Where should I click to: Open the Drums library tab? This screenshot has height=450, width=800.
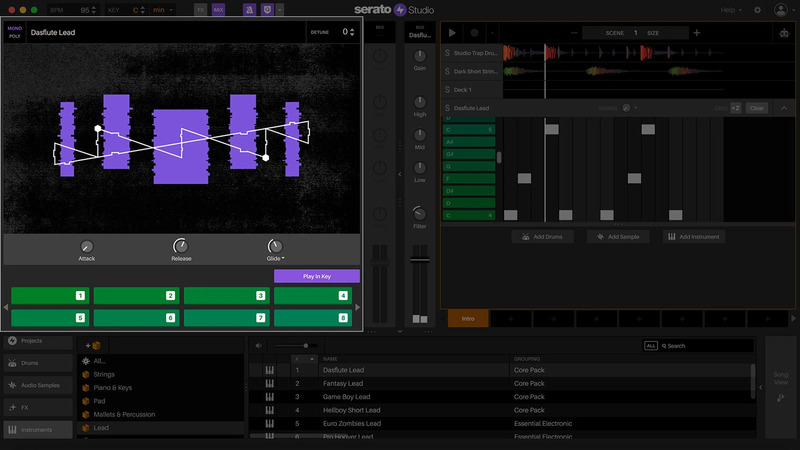(38, 363)
